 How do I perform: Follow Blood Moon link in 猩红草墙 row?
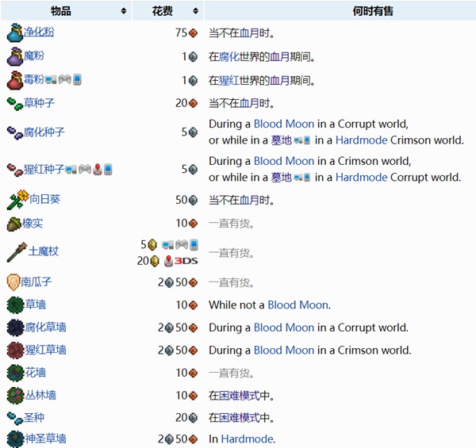coord(284,350)
